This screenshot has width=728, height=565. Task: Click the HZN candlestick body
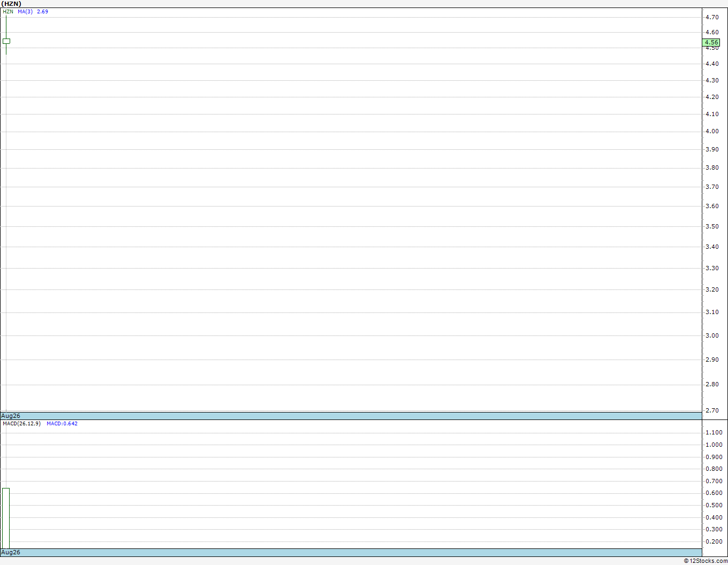click(6, 41)
